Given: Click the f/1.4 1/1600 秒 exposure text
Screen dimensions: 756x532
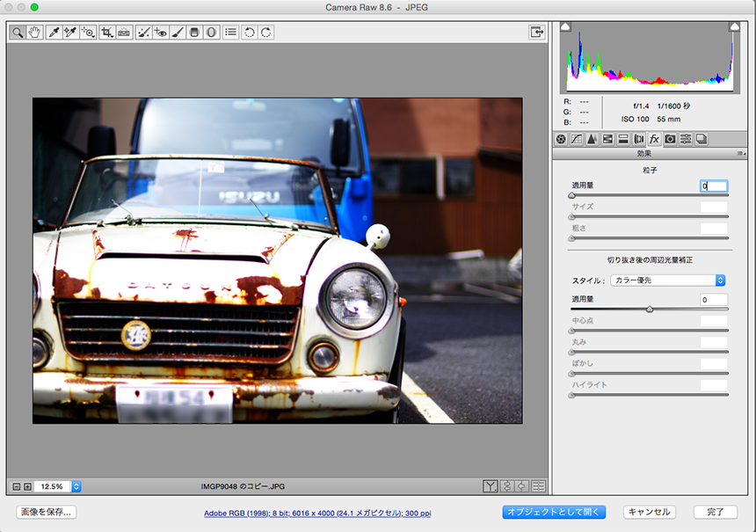Looking at the screenshot, I should (x=661, y=106).
